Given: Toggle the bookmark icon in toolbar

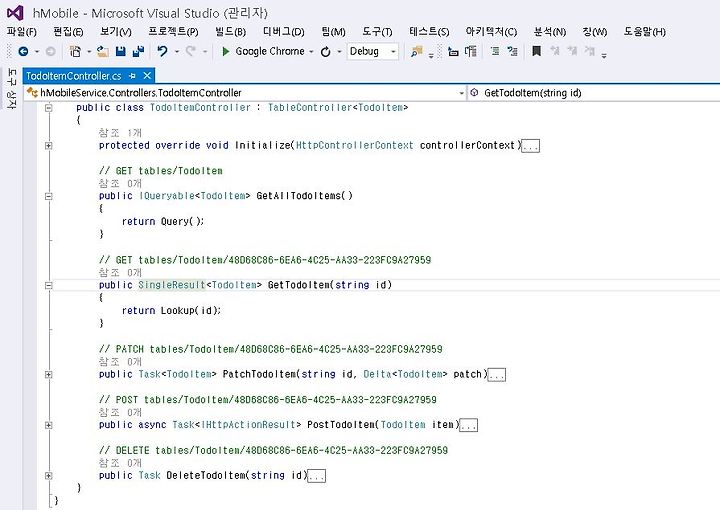Looking at the screenshot, I should [536, 51].
